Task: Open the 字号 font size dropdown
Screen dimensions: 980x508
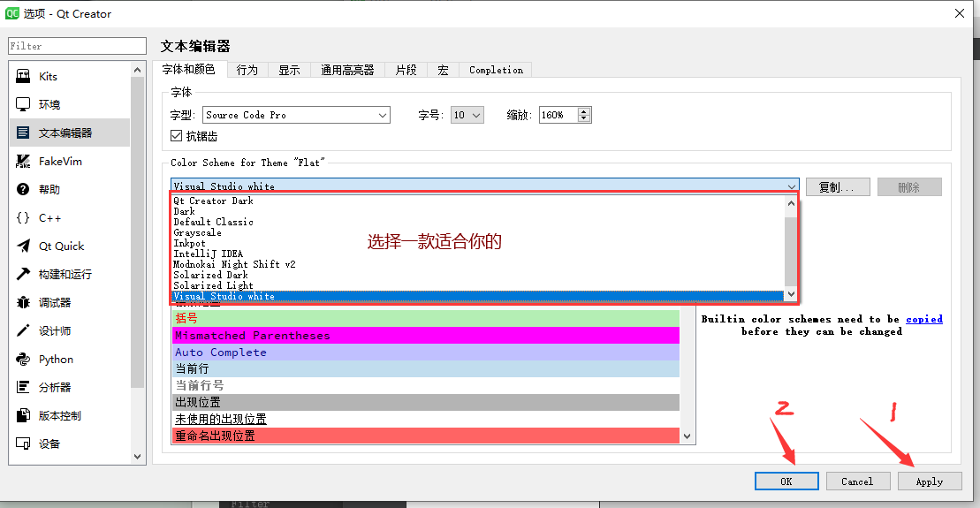Action: (467, 115)
